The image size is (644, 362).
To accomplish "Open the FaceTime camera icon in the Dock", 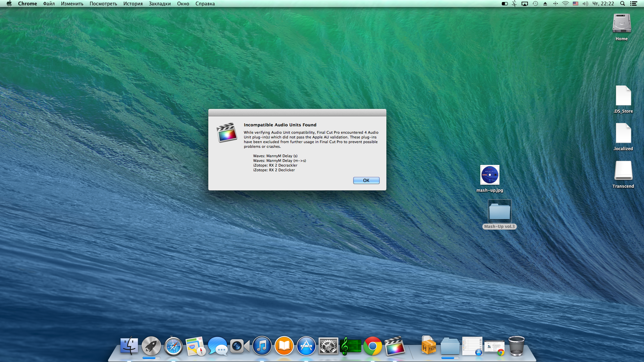I will [239, 346].
